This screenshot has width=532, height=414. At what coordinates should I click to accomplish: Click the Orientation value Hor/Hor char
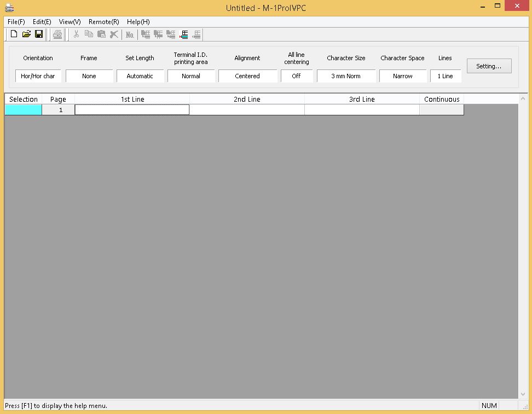38,76
